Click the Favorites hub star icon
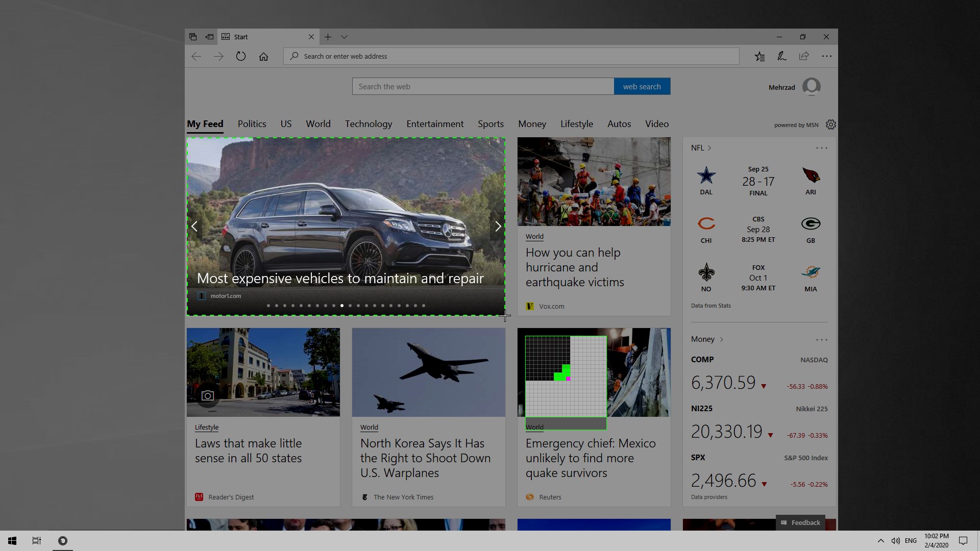The height and width of the screenshot is (551, 980). click(x=759, y=57)
